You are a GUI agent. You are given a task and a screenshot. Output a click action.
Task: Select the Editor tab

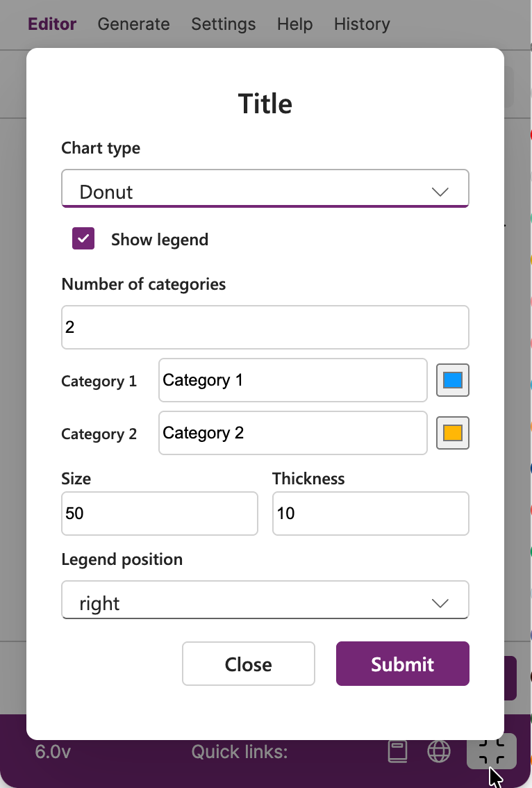click(x=52, y=24)
